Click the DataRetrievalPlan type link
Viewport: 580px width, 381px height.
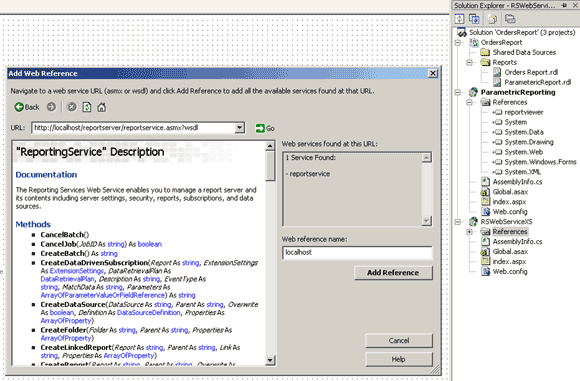click(x=67, y=279)
